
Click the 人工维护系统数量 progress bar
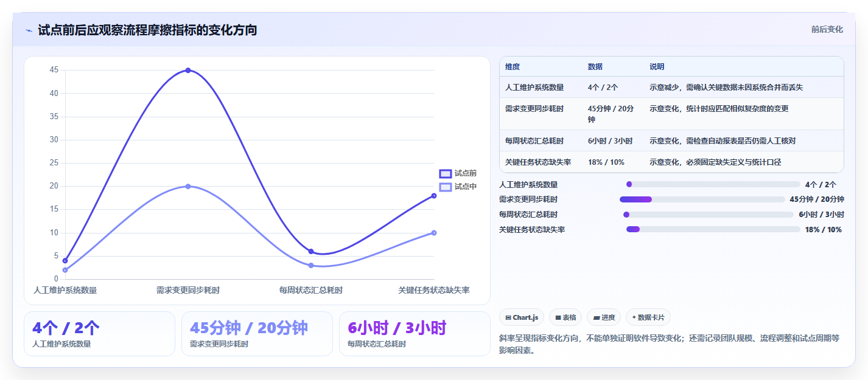713,184
